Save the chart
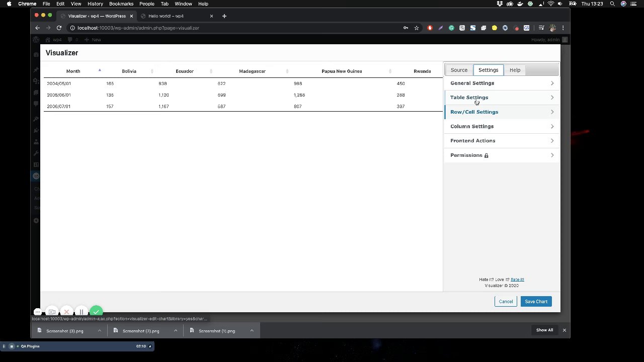 tap(536, 302)
